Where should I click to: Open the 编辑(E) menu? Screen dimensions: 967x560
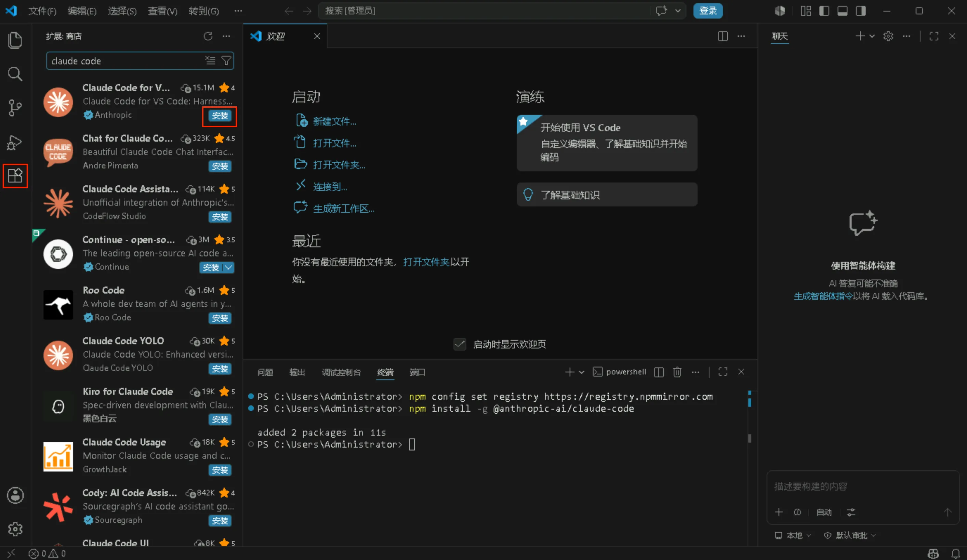click(x=82, y=11)
